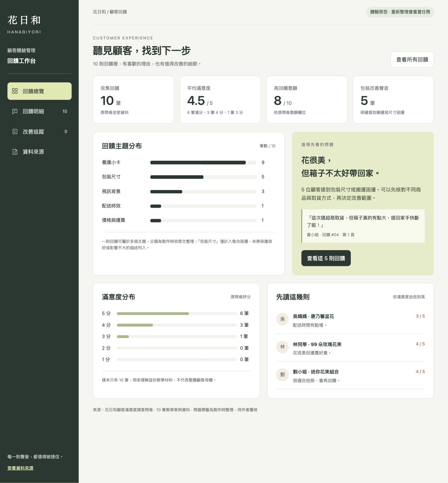Open 劉小姐 · 迷你花束組合 feedback
The width and height of the screenshot is (448, 483).
[350, 376]
